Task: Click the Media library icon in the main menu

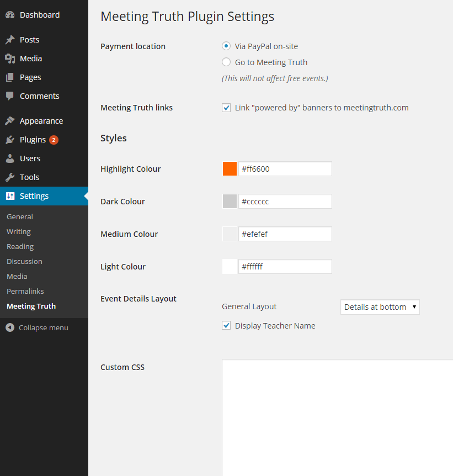Action: 10,59
